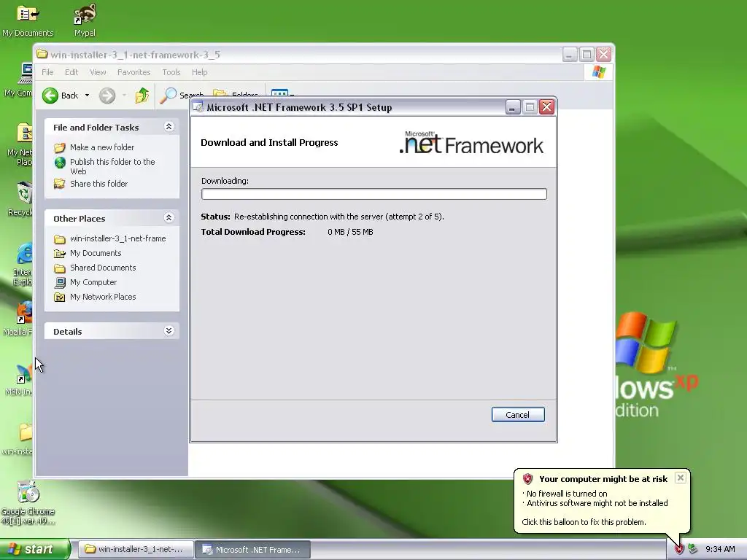This screenshot has width=747, height=560.
Task: Select the Recycle Bin desktop icon
Action: click(21, 198)
